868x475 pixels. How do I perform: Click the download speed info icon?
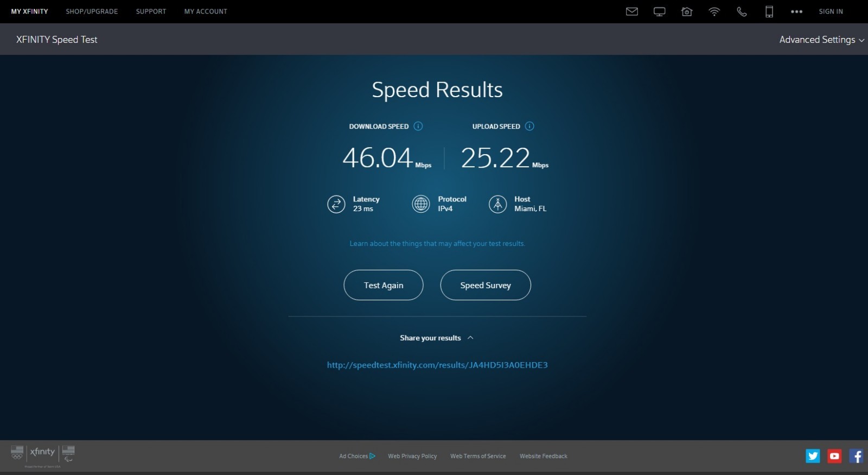point(418,126)
